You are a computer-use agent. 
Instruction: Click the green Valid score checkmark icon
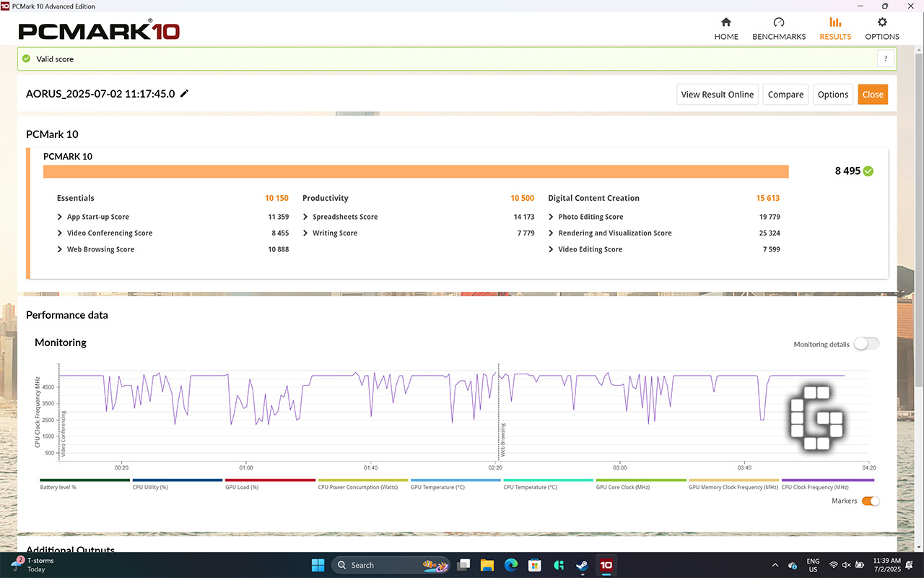[x=26, y=59]
